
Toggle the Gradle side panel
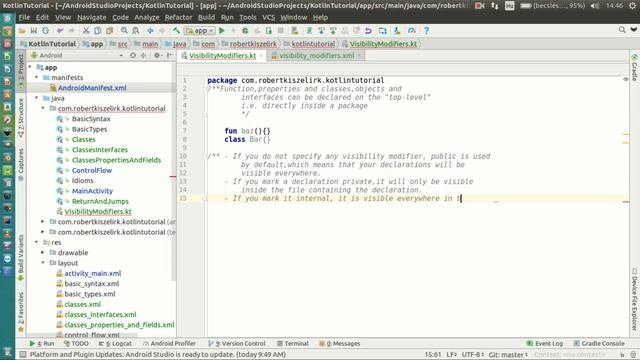coord(634,68)
